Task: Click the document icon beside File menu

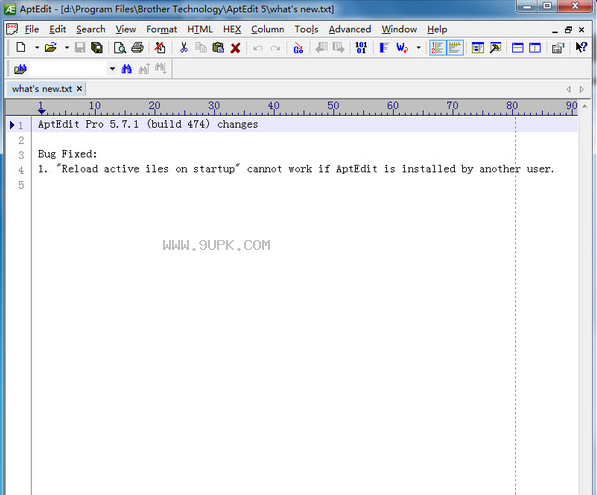Action: coord(12,29)
